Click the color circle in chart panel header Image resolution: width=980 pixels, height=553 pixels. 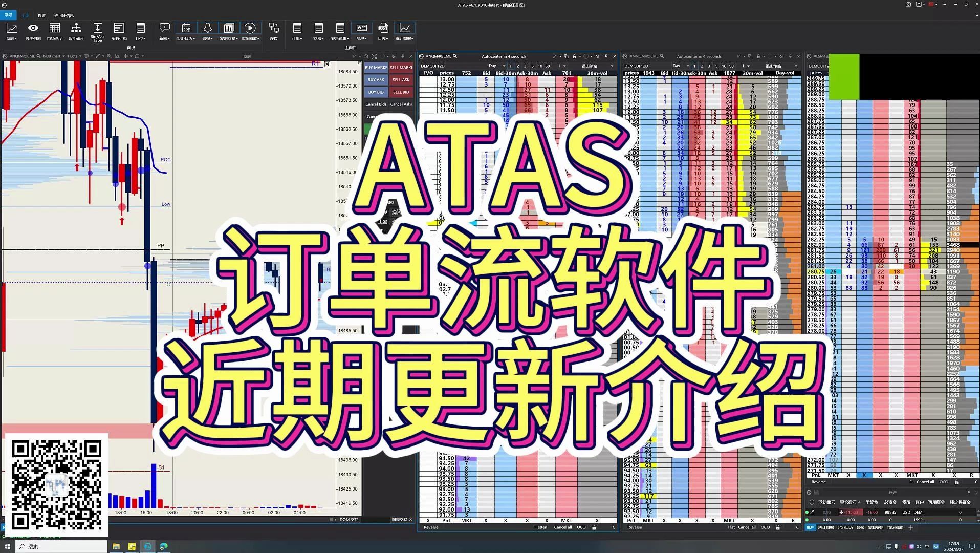point(382,56)
